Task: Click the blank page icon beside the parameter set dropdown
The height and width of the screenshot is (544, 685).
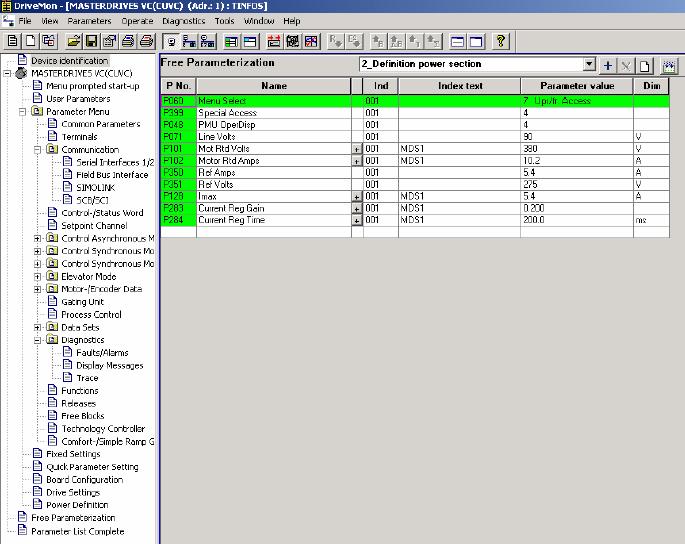Action: (x=644, y=66)
